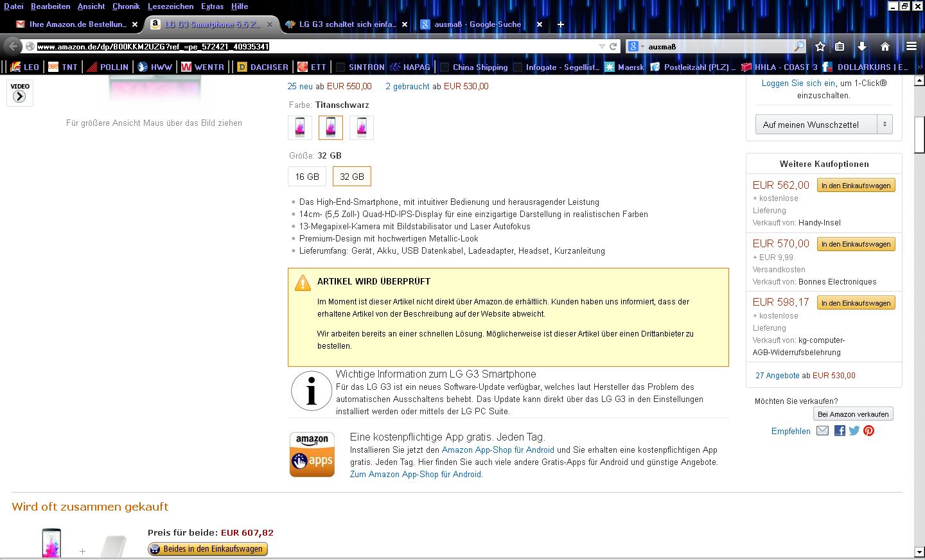The width and height of the screenshot is (925, 560).
Task: Open the Chronik menu
Action: pyautogui.click(x=126, y=6)
